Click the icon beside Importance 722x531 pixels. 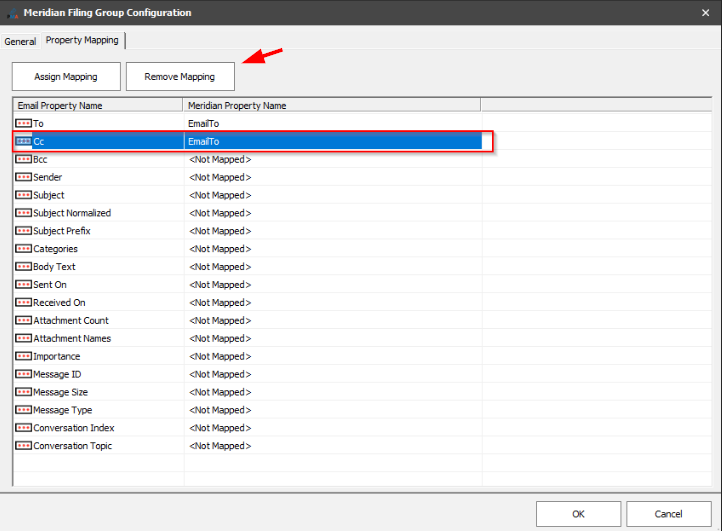click(x=23, y=356)
